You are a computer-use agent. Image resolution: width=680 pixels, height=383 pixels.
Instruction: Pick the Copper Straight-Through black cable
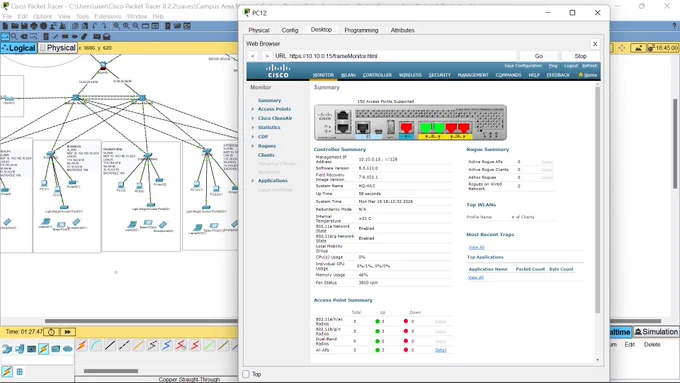110,345
